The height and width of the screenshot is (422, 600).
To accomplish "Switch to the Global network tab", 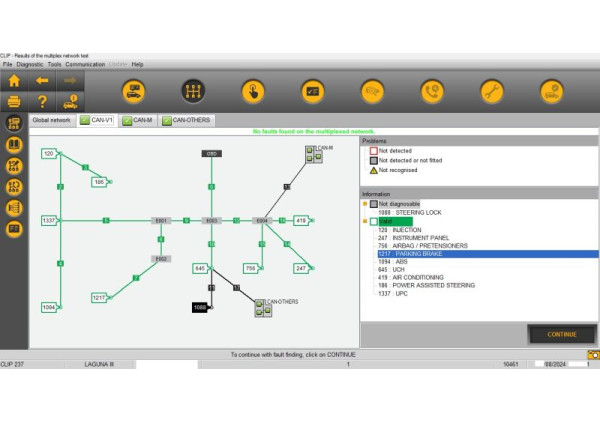I will point(52,120).
